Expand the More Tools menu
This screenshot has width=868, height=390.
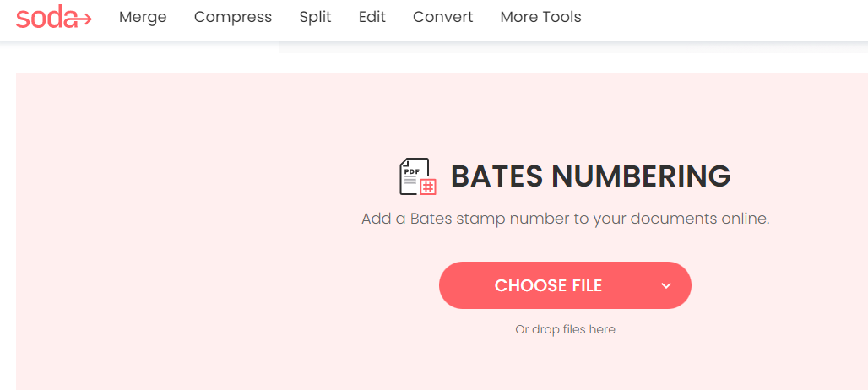(541, 17)
